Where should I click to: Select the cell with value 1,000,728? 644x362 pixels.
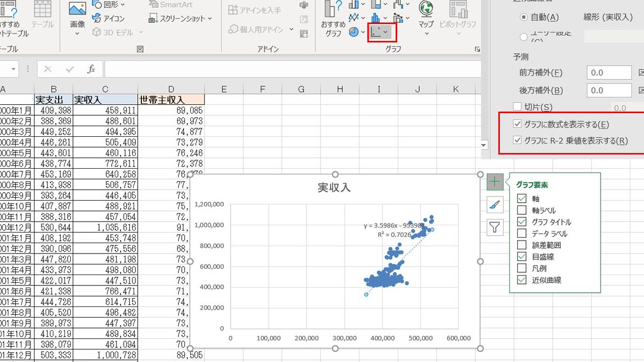click(105, 355)
